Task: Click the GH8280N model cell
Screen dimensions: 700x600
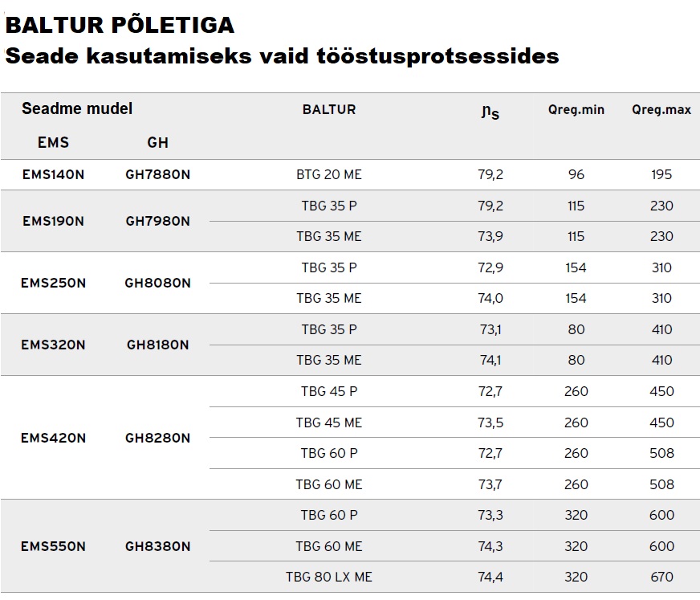Action: (x=158, y=438)
